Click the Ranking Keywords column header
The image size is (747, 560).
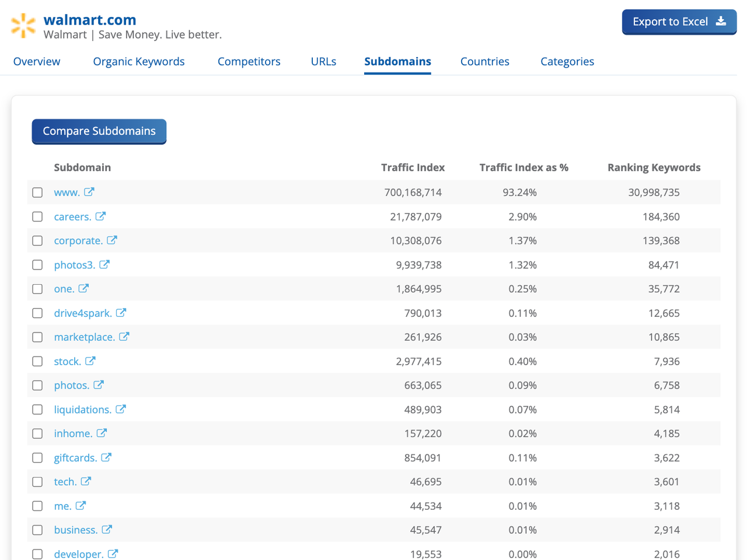(x=654, y=167)
